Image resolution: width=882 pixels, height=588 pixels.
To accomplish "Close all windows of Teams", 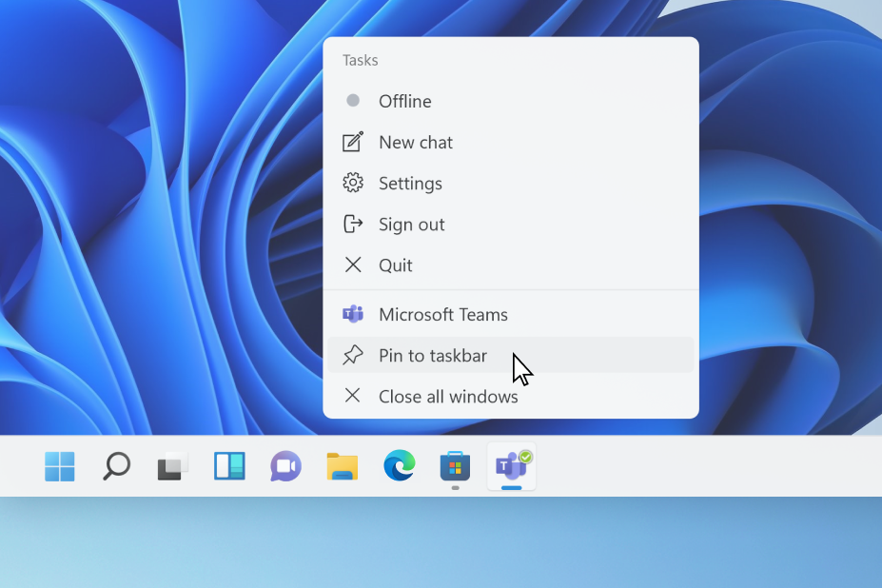I will point(511,396).
